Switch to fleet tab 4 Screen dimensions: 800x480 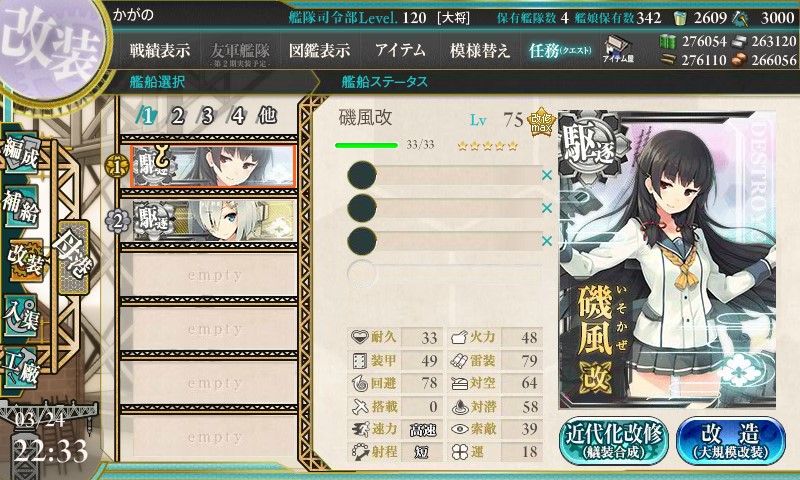coord(237,116)
